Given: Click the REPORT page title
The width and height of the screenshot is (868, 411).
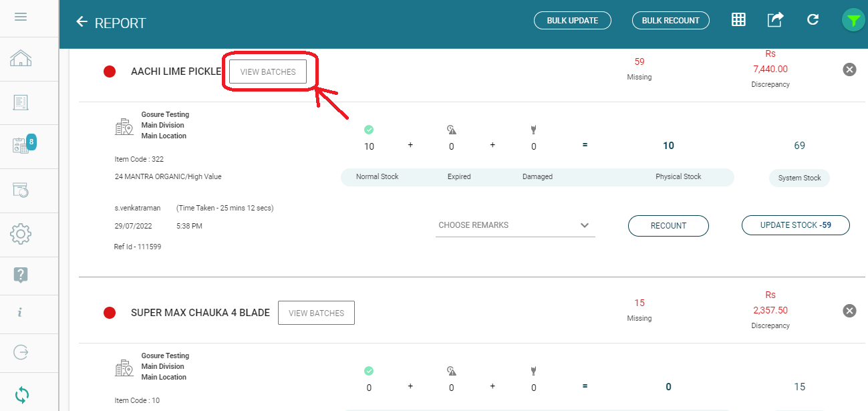Looking at the screenshot, I should click(x=120, y=23).
